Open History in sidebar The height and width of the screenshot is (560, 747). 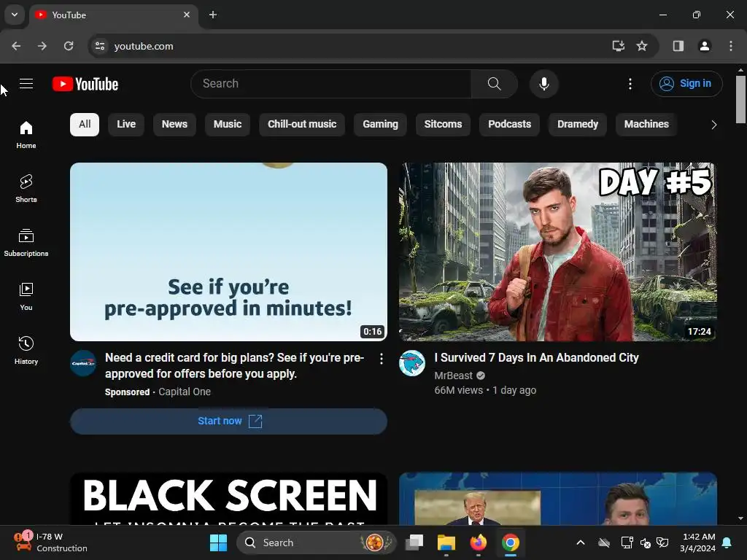(26, 351)
